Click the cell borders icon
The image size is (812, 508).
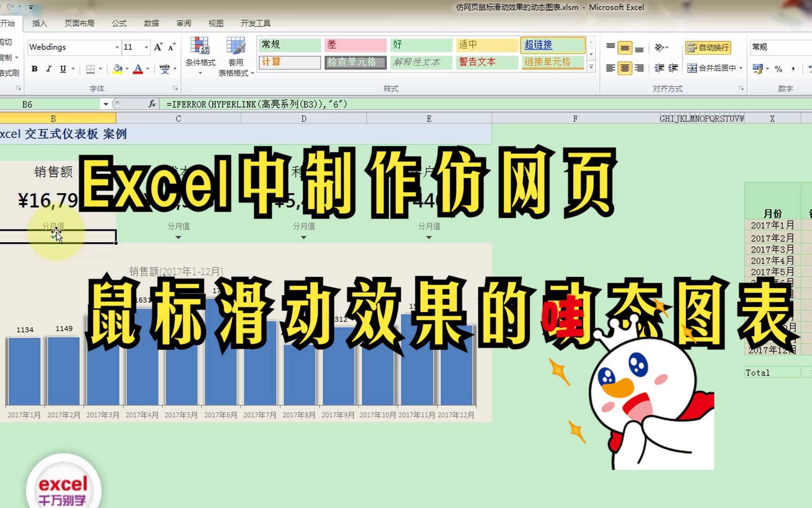[91, 69]
